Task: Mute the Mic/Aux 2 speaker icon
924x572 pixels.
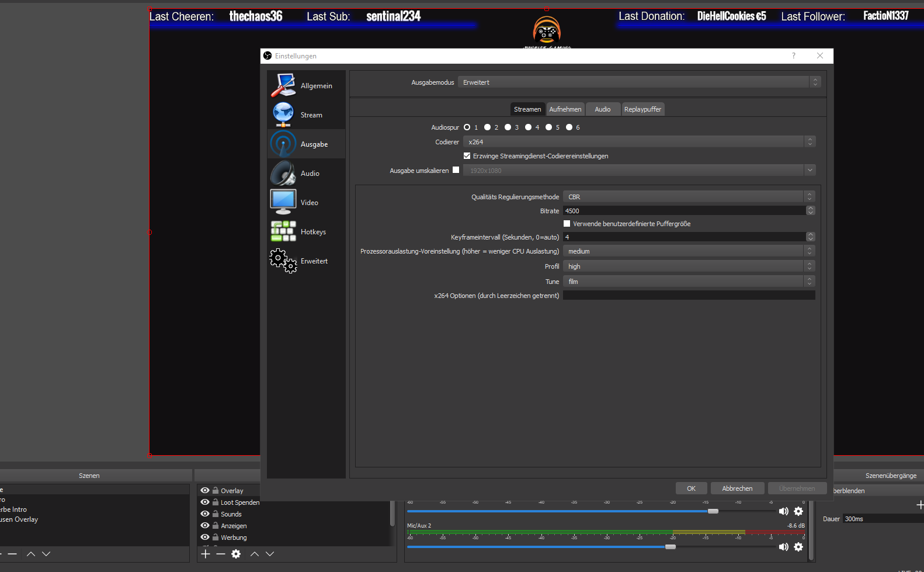Action: [783, 547]
